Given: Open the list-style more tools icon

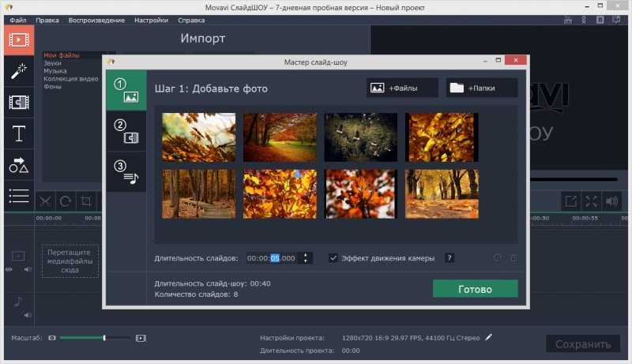Looking at the screenshot, I should (x=19, y=196).
